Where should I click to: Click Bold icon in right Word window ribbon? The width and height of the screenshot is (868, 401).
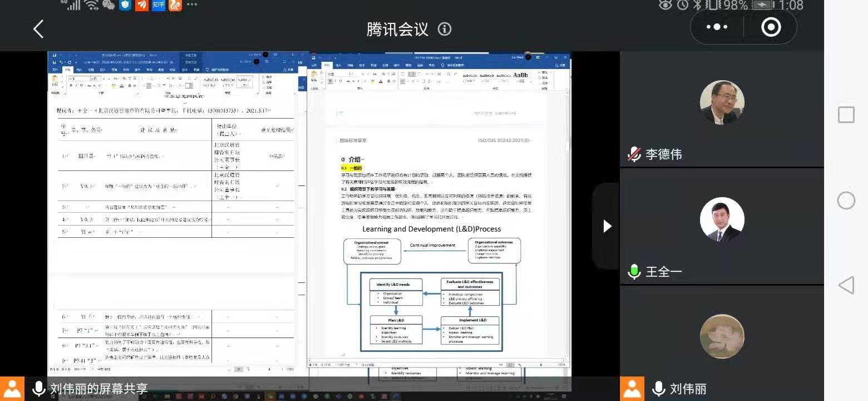pos(331,81)
